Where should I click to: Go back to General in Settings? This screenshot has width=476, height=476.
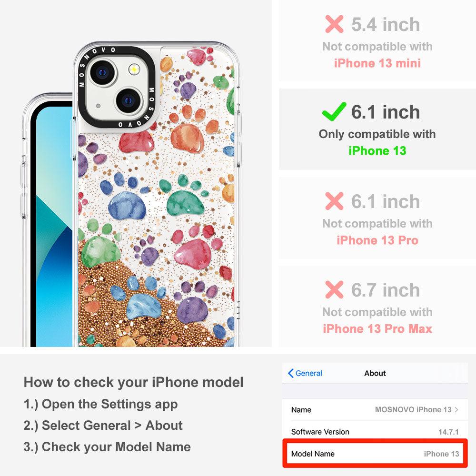(x=305, y=373)
